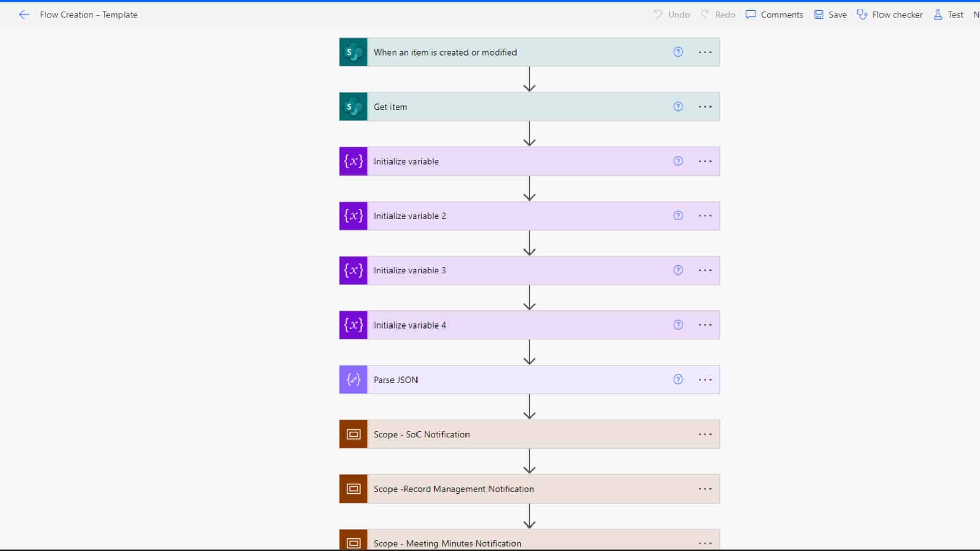This screenshot has width=980, height=551.
Task: Go back using the left arrow icon
Action: [24, 15]
